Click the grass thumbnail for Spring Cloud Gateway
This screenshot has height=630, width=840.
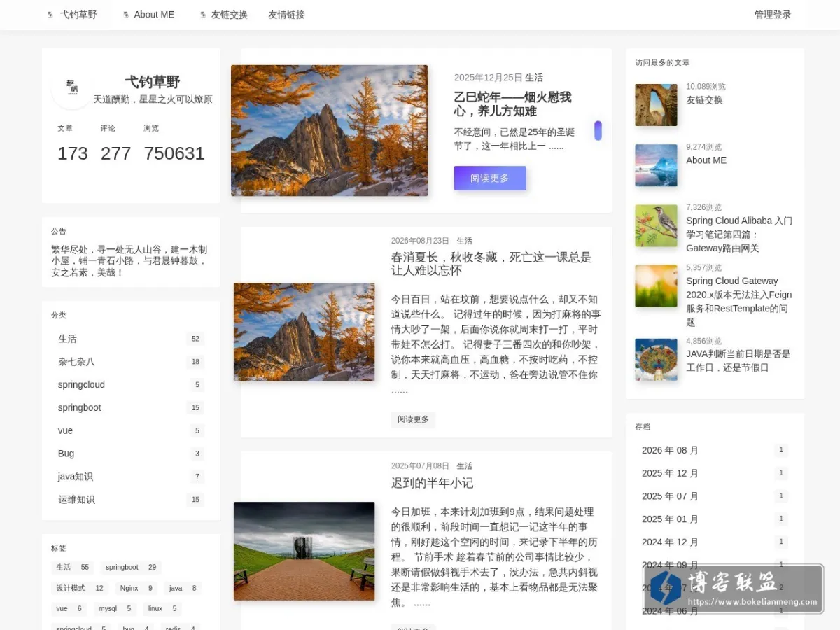point(656,286)
